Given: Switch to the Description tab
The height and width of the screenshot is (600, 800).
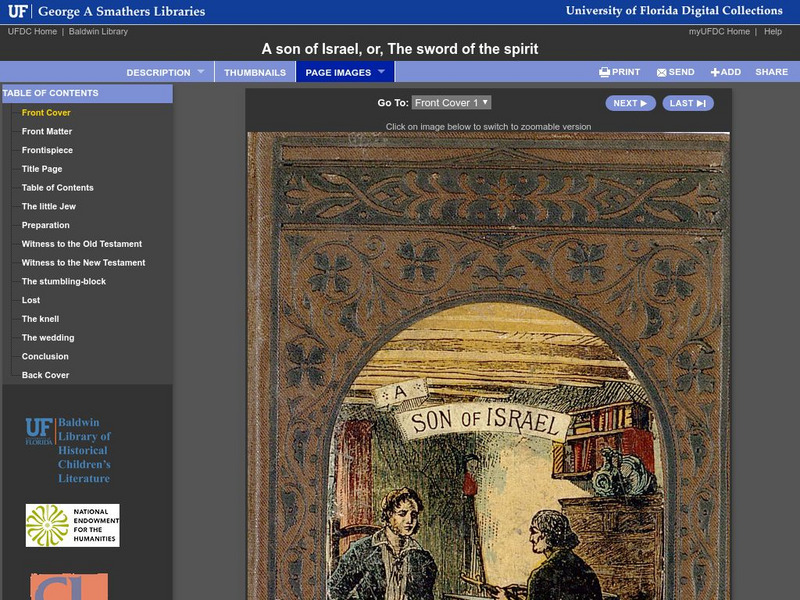Looking at the screenshot, I should click(x=158, y=72).
